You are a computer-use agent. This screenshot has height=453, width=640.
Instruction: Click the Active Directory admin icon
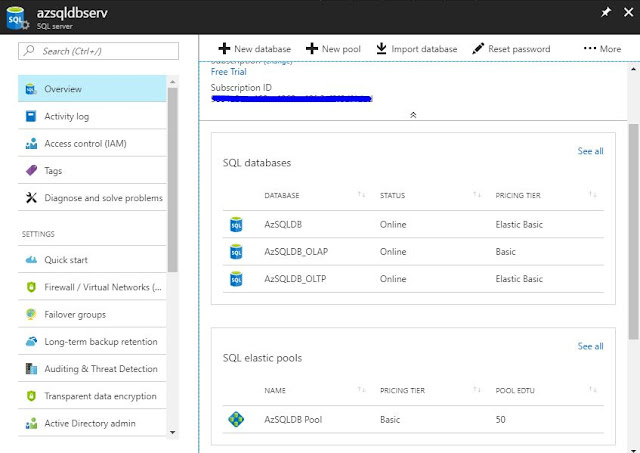31,424
